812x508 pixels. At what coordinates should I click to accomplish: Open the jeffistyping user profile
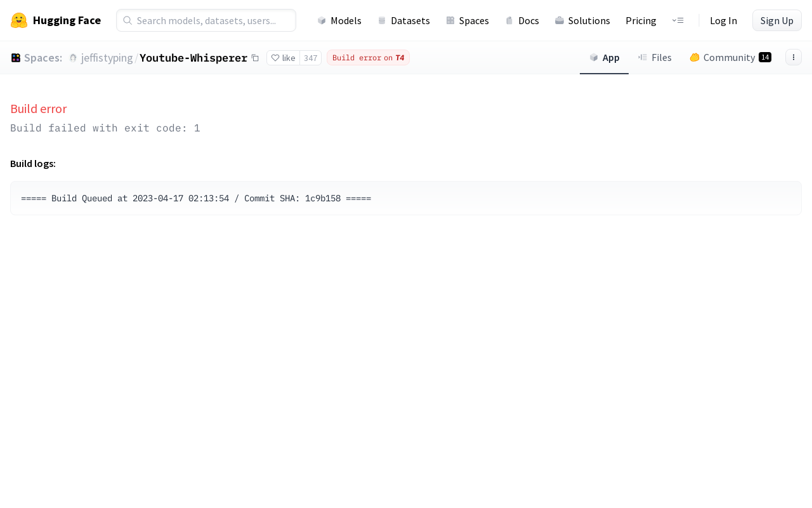107,58
